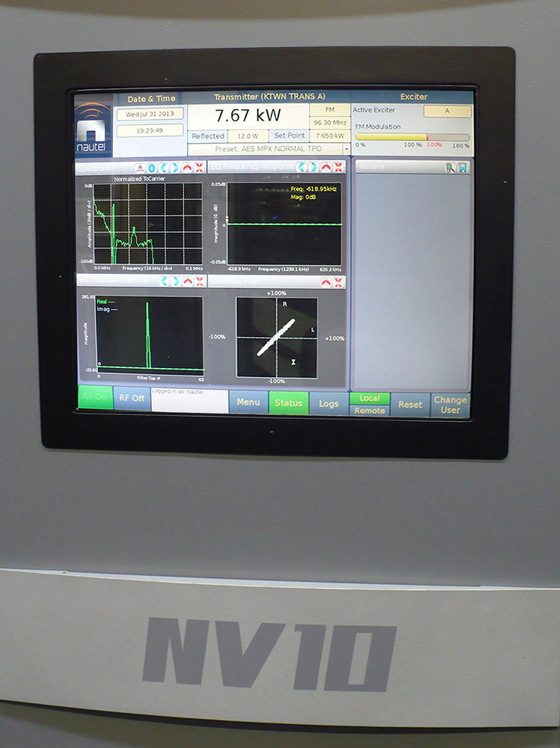Image resolution: width=560 pixels, height=748 pixels.
Task: Click the 'Logged in as' status field
Action: (x=190, y=399)
